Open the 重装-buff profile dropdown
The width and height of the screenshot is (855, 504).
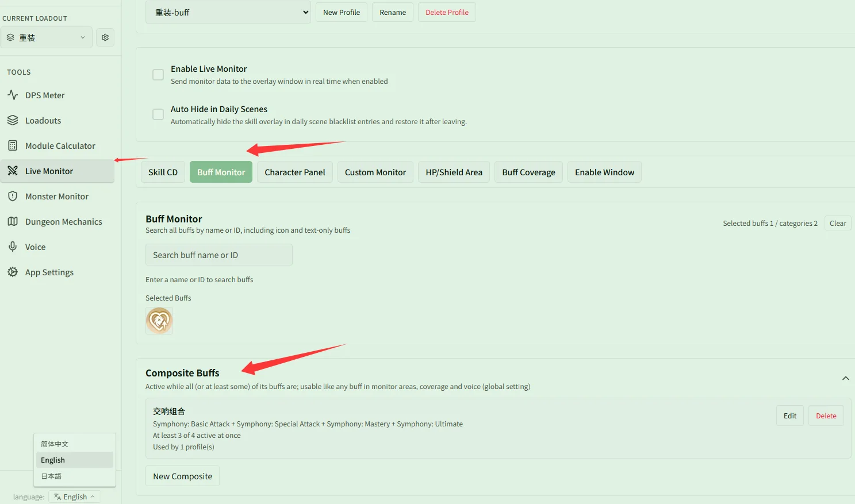pyautogui.click(x=228, y=12)
